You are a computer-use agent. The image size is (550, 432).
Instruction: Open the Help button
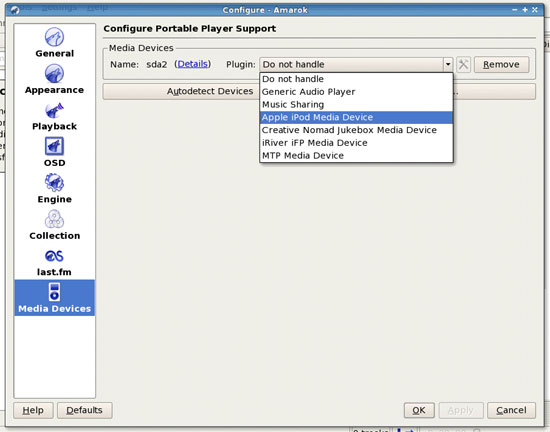click(33, 410)
